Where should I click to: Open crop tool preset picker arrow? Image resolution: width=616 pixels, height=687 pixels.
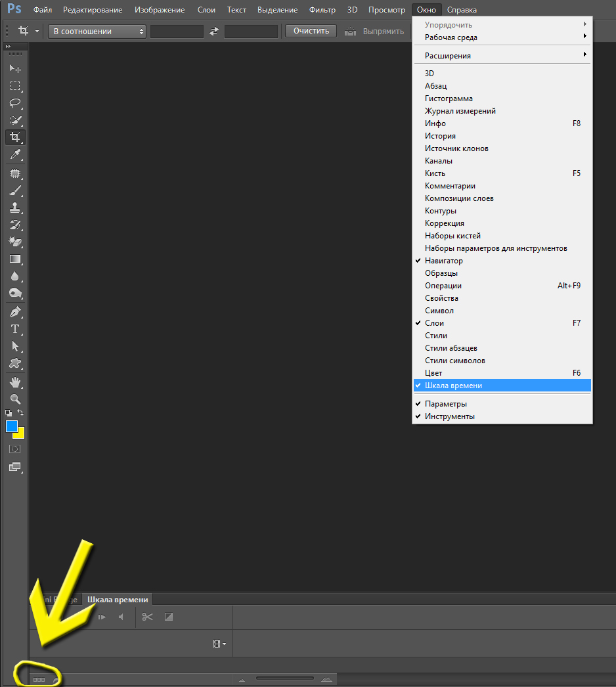click(x=37, y=31)
